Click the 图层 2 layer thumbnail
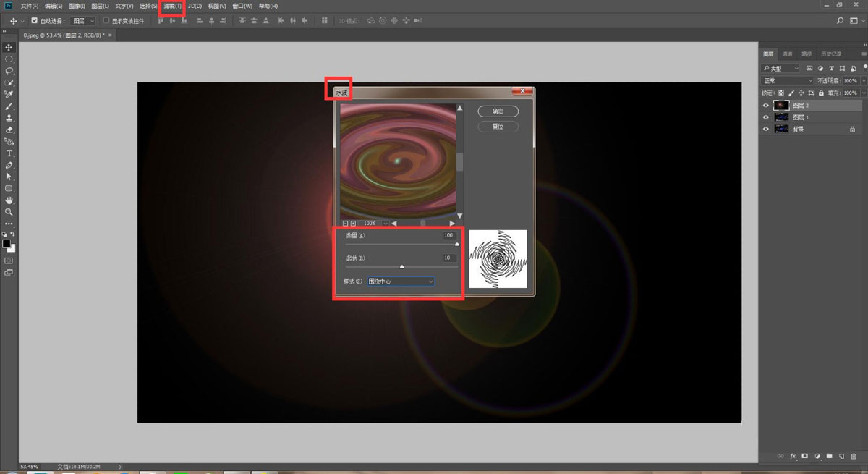The height and width of the screenshot is (474, 868). click(x=781, y=106)
